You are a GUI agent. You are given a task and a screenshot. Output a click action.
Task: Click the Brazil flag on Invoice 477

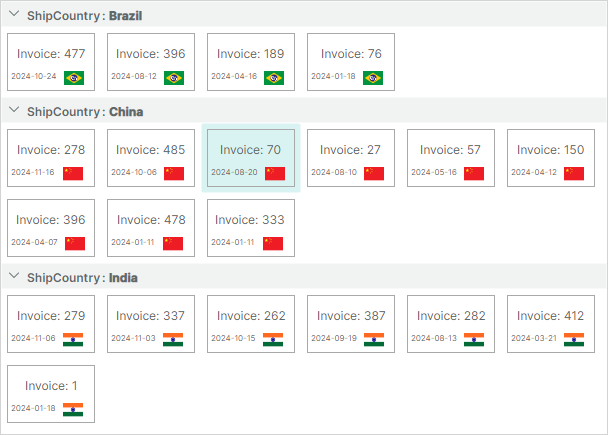(x=74, y=78)
